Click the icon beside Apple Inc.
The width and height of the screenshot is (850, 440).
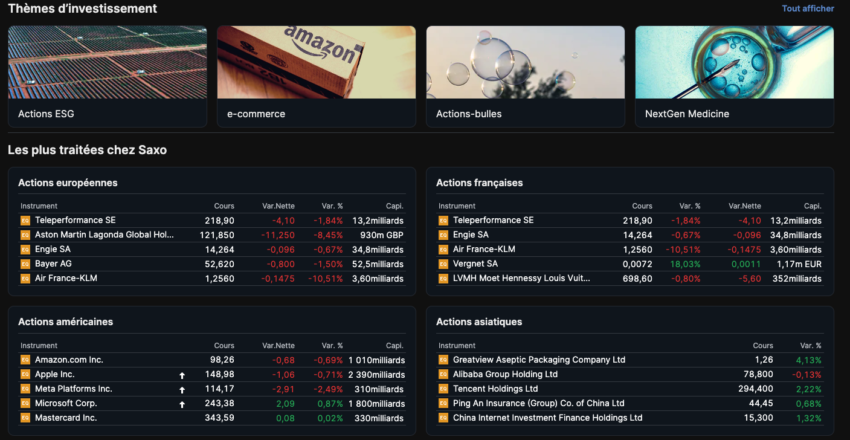pyautogui.click(x=25, y=374)
